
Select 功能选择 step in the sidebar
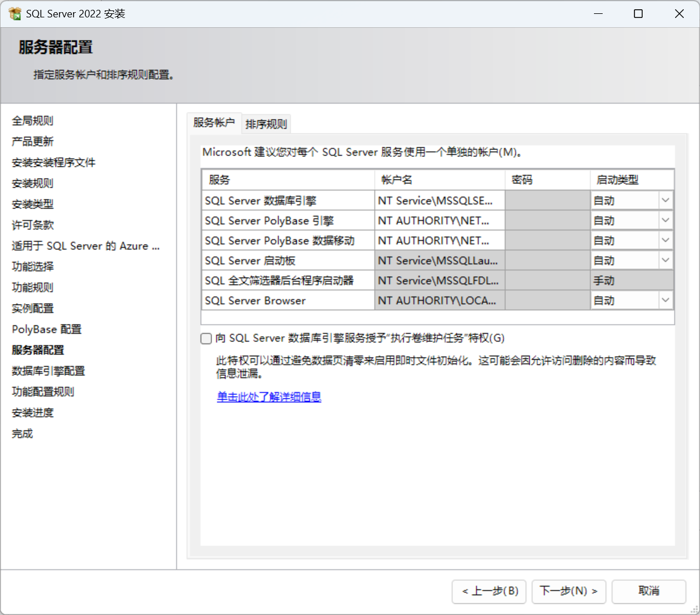click(32, 266)
